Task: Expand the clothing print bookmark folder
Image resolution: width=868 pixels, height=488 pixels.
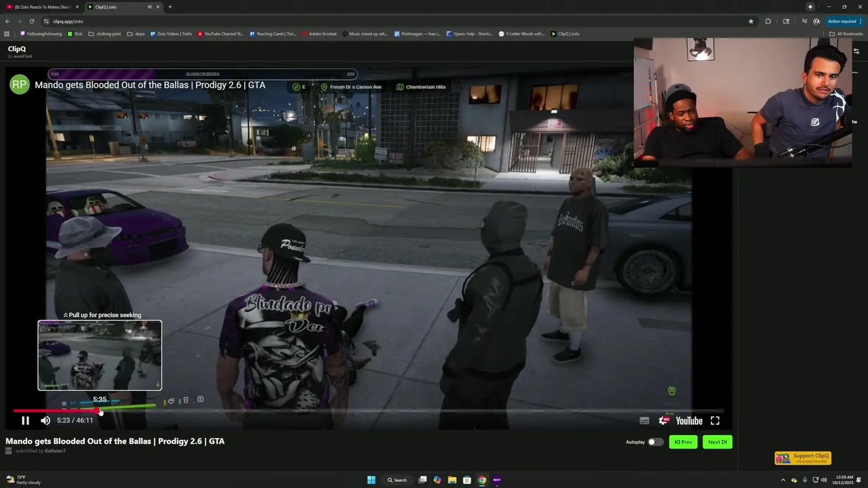Action: click(105, 34)
